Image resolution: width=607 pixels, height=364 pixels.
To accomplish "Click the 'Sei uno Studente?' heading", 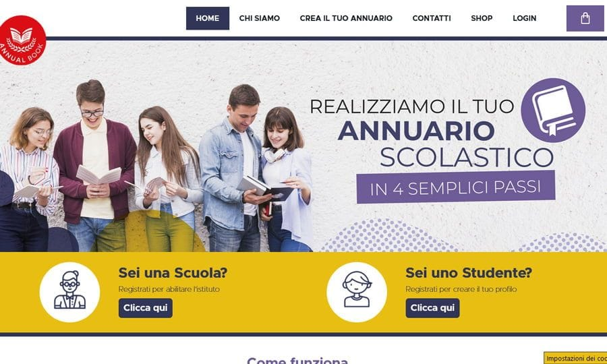I will click(x=469, y=273).
